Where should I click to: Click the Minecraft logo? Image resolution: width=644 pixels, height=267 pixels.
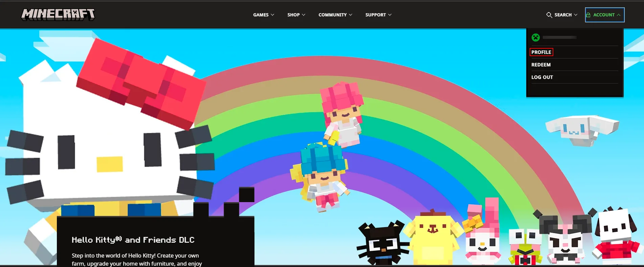pos(58,15)
